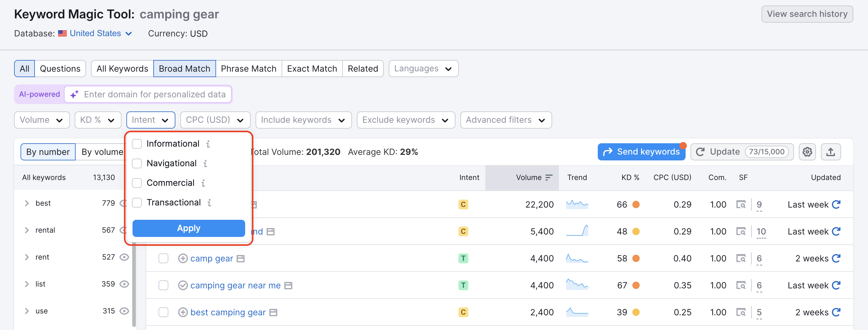Open the SERP preview icon for camp gear

240,258
